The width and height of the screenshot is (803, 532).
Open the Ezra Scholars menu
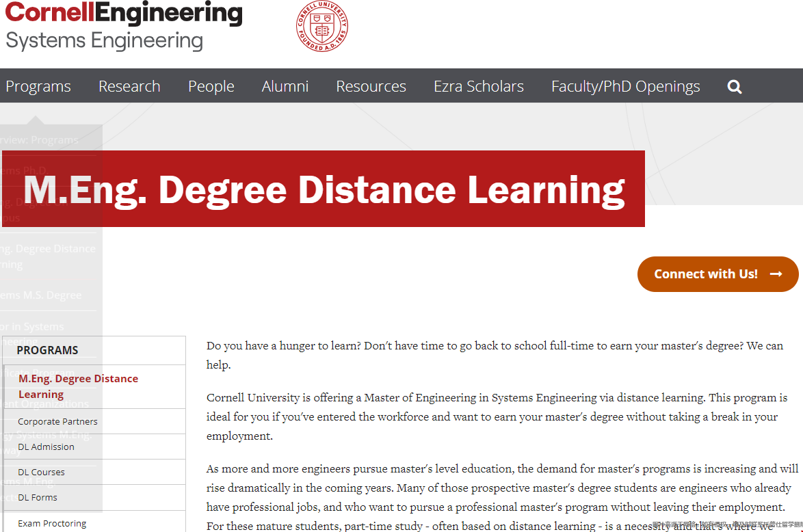tap(479, 86)
